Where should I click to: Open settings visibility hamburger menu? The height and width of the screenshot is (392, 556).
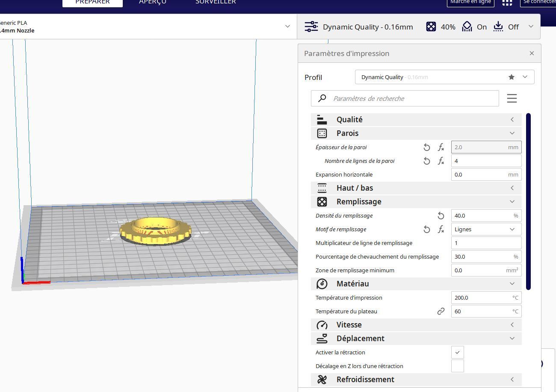[x=512, y=98]
